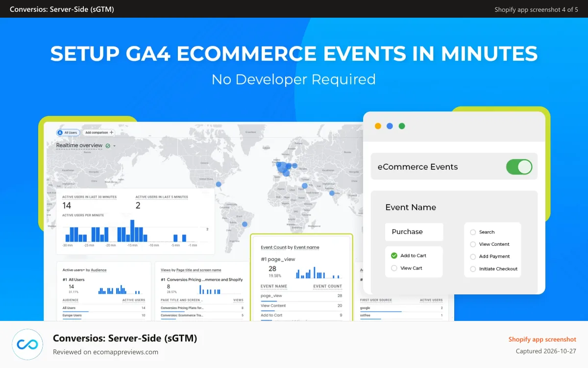Click the Conversios: Server-Side (sGTM) title at bottom
The width and height of the screenshot is (588, 368).
pyautogui.click(x=125, y=338)
